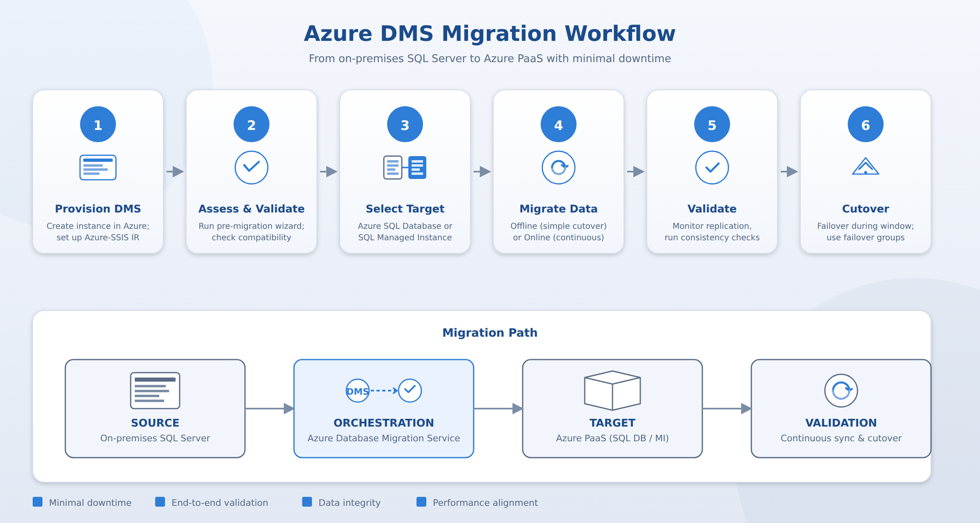Viewport: 980px width, 523px height.
Task: Click the Select Target database transfer icon
Action: [x=405, y=168]
